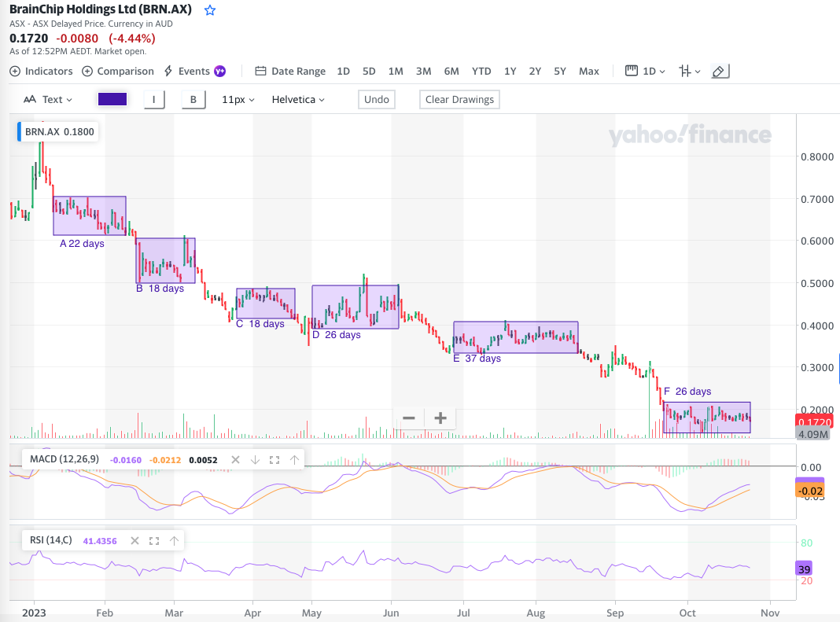Select the 'B 18 days' annotation text
The image size is (840, 622).
coord(160,289)
